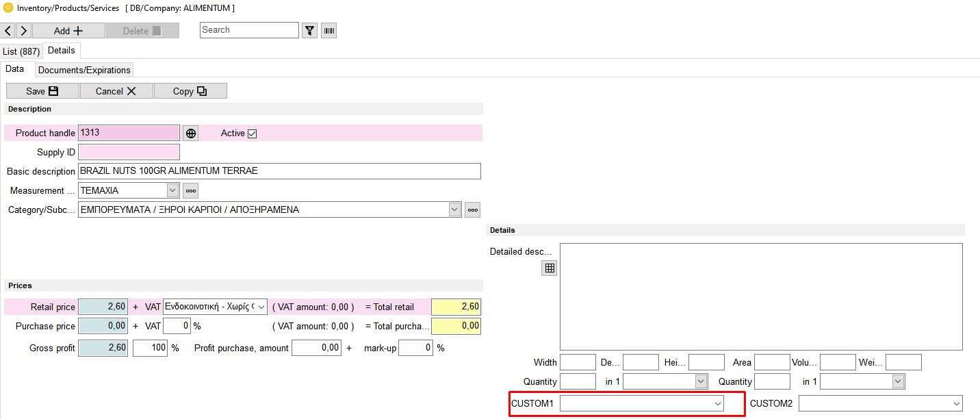Expand the CUSTOM2 dropdown
This screenshot has height=419, width=980.
click(x=956, y=404)
